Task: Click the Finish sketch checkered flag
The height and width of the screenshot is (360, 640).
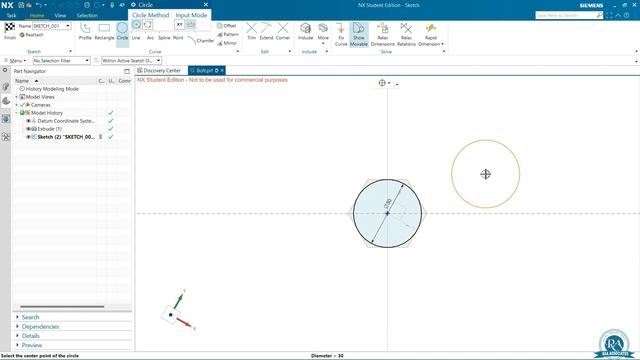Action: point(10,31)
